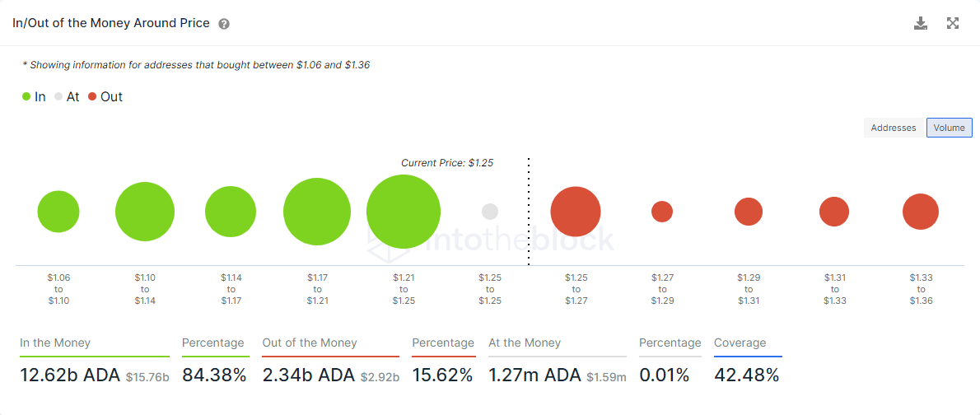Click the download chart icon
This screenshot has width=980, height=415.
click(x=921, y=23)
